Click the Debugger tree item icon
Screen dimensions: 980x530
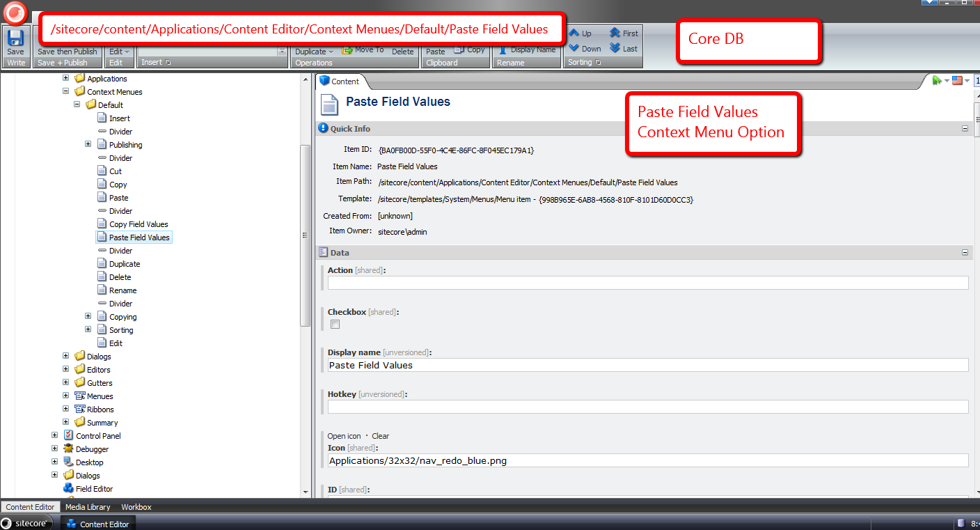point(68,449)
